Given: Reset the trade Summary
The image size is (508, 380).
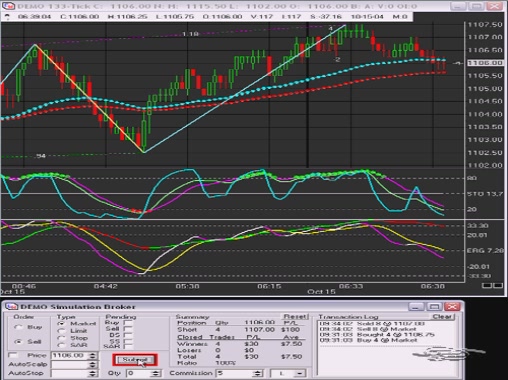Looking at the screenshot, I should click(x=295, y=316).
